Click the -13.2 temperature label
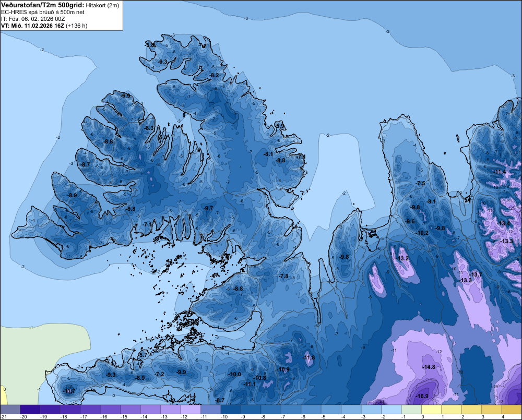 (x=402, y=258)
